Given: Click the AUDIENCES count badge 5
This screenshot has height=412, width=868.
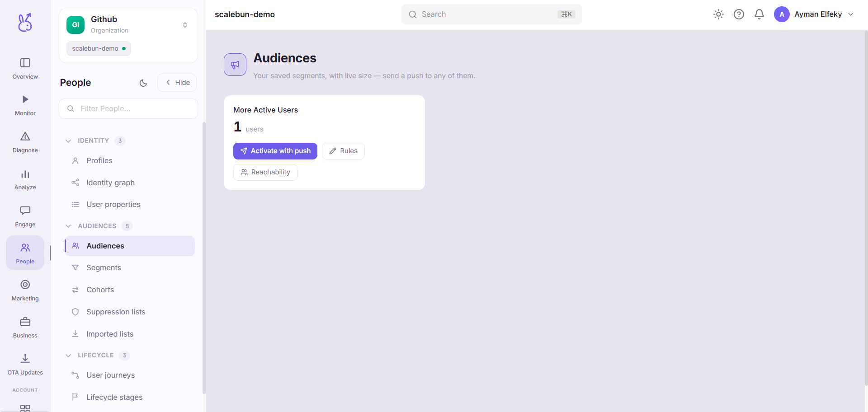Looking at the screenshot, I should [127, 226].
